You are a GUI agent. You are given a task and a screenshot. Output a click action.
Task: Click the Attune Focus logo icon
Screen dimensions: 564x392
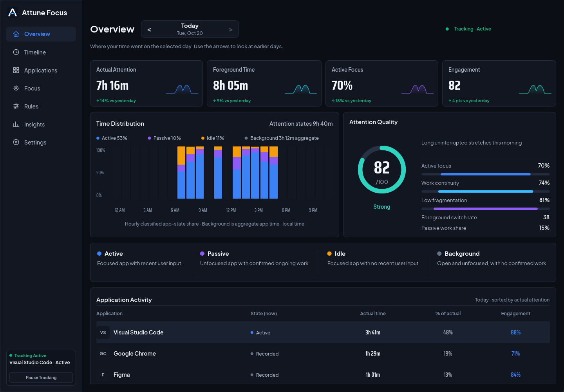[13, 13]
